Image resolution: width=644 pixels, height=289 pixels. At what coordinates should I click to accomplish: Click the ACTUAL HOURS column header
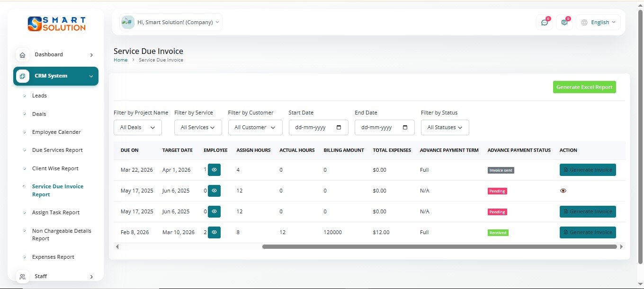[x=297, y=150]
